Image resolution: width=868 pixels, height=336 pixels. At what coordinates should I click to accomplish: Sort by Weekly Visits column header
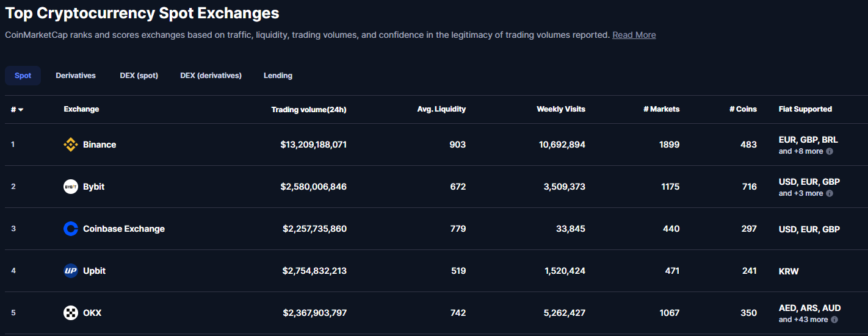[561, 109]
